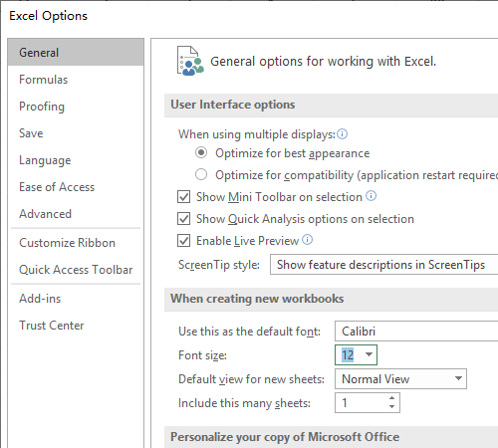This screenshot has height=448, width=498.
Task: Click into the Include this many sheets field
Action: pos(361,403)
